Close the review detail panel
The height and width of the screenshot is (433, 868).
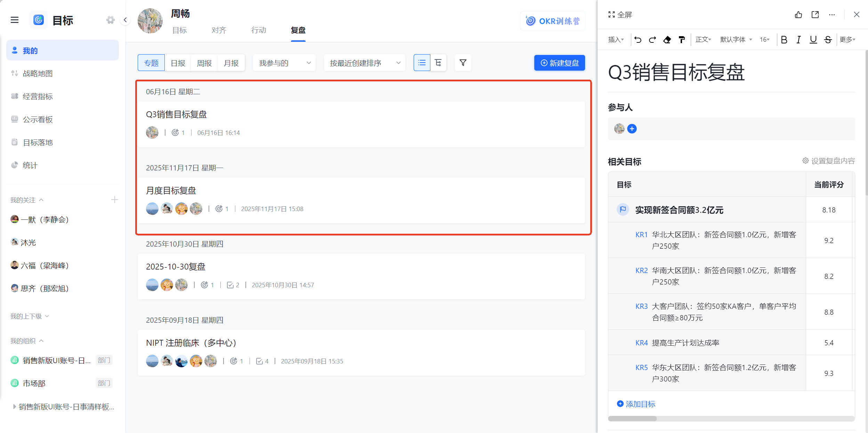tap(857, 15)
